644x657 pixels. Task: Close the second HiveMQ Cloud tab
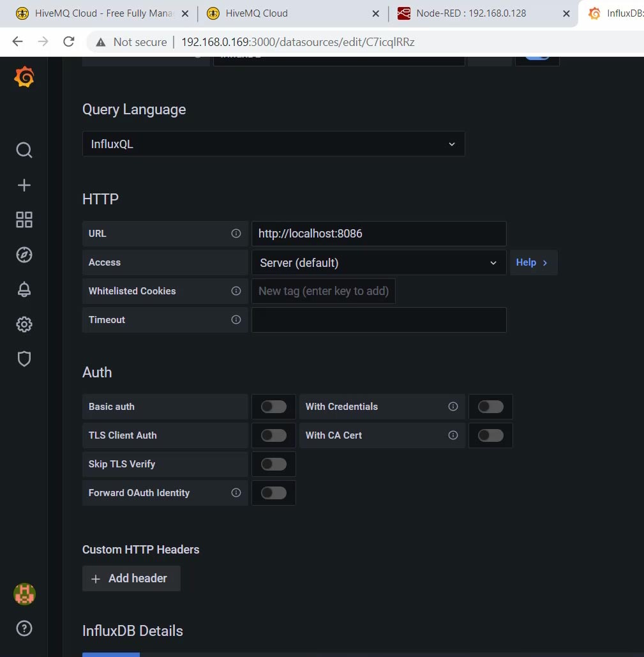pos(375,13)
